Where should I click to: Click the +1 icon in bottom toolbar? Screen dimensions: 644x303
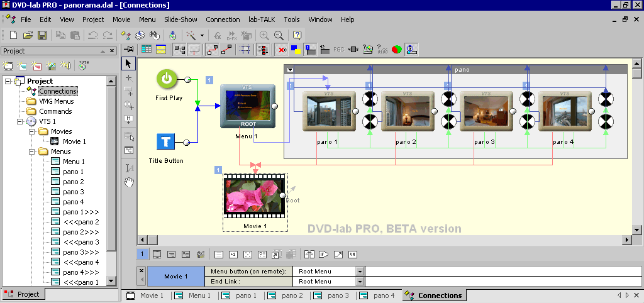tap(233, 255)
